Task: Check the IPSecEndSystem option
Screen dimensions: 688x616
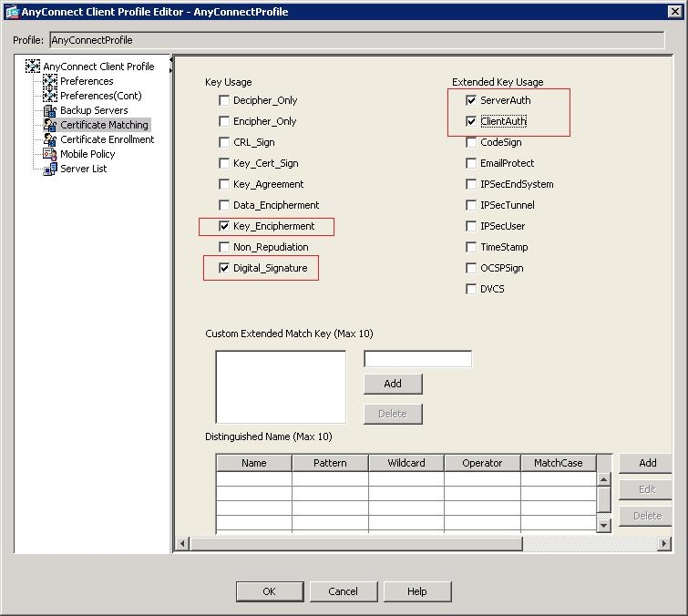Action: point(471,184)
